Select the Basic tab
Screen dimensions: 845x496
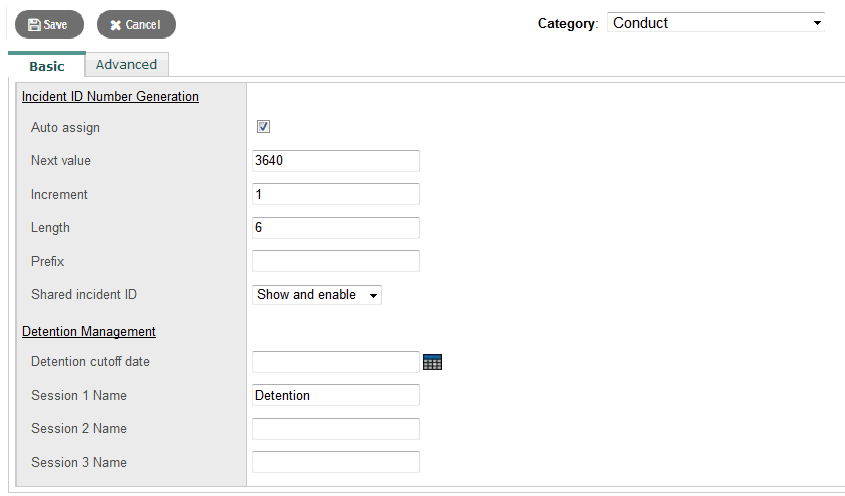pyautogui.click(x=46, y=66)
